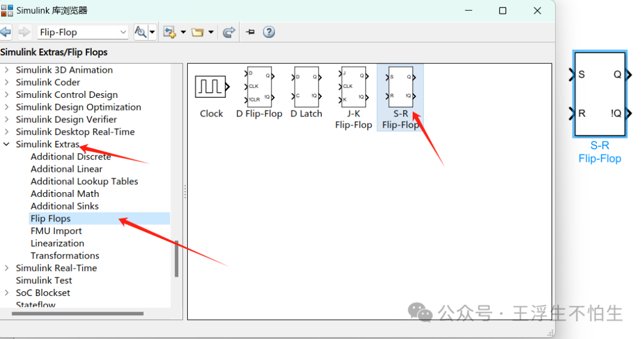This screenshot has height=339, width=644.
Task: Select Simulink Coder tree label
Action: pos(48,82)
